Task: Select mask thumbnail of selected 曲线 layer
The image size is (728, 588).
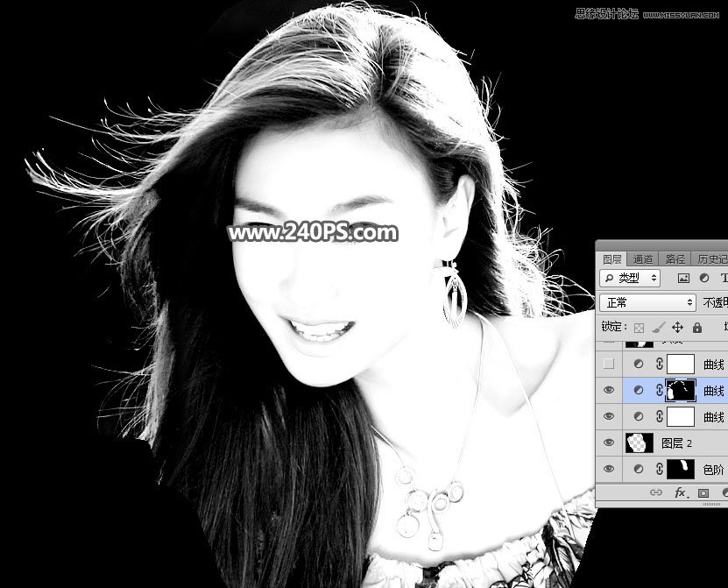Action: 681,391
